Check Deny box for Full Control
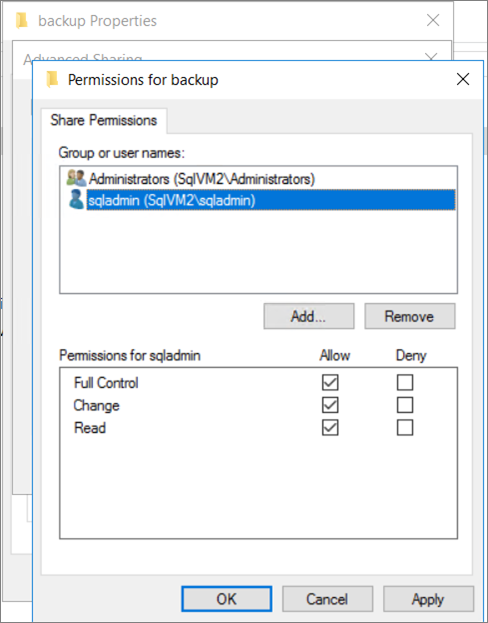 [405, 383]
